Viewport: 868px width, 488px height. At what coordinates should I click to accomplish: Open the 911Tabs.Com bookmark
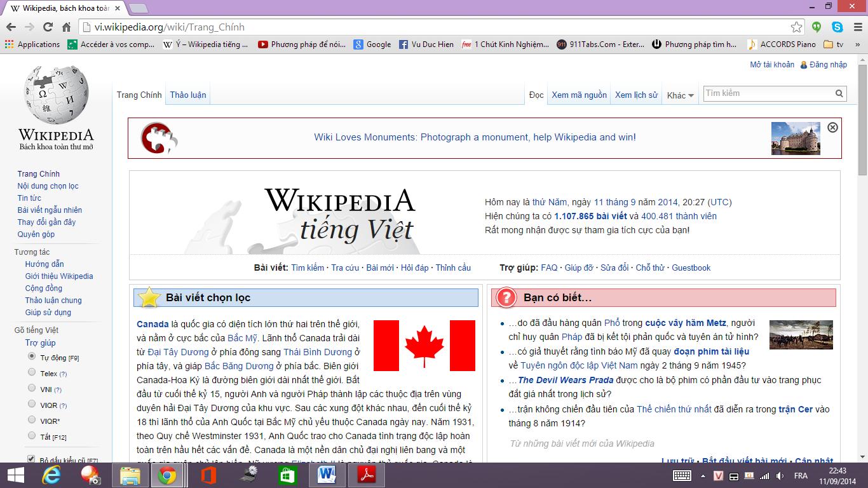tap(600, 44)
